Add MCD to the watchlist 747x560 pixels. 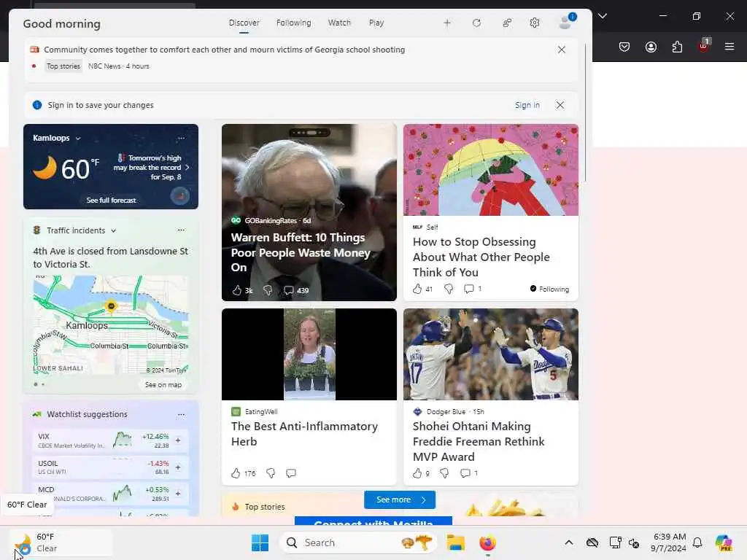pos(178,494)
